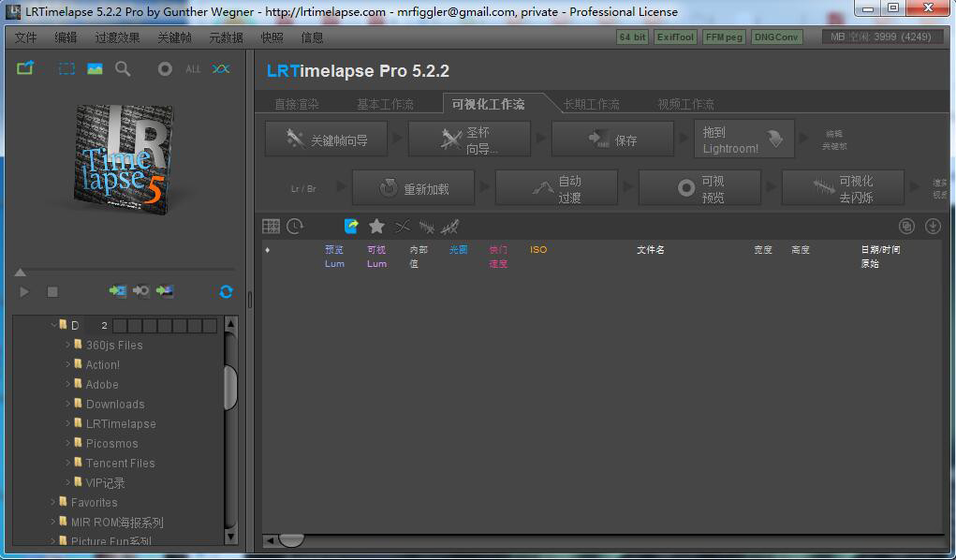This screenshot has height=560, width=956.
Task: Select the dashed rectangle crop icon
Action: 66,69
